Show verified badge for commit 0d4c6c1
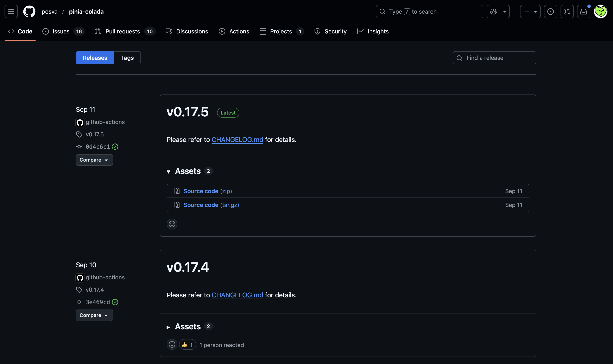The height and width of the screenshot is (364, 613). click(115, 147)
